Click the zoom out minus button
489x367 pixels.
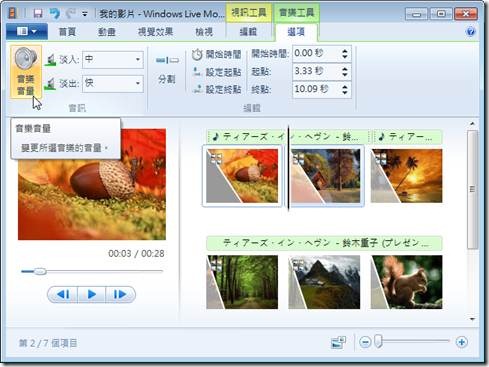point(365,342)
